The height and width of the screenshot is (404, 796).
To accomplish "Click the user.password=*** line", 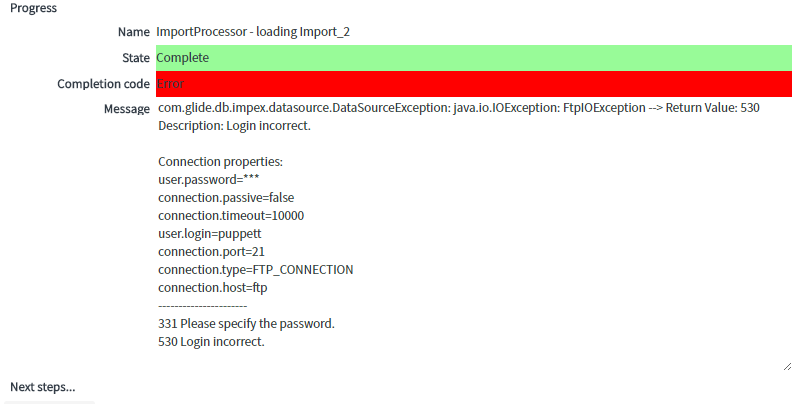I will click(x=209, y=180).
